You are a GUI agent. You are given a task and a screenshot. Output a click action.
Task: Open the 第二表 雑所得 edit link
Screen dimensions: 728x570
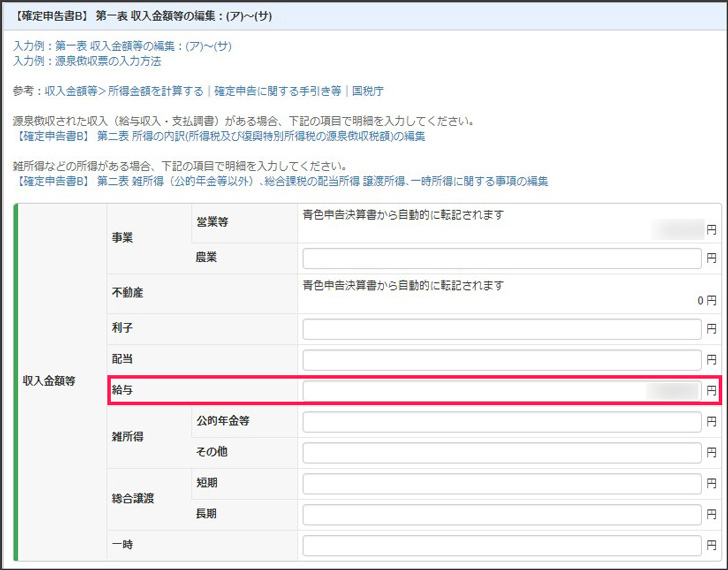point(281,181)
